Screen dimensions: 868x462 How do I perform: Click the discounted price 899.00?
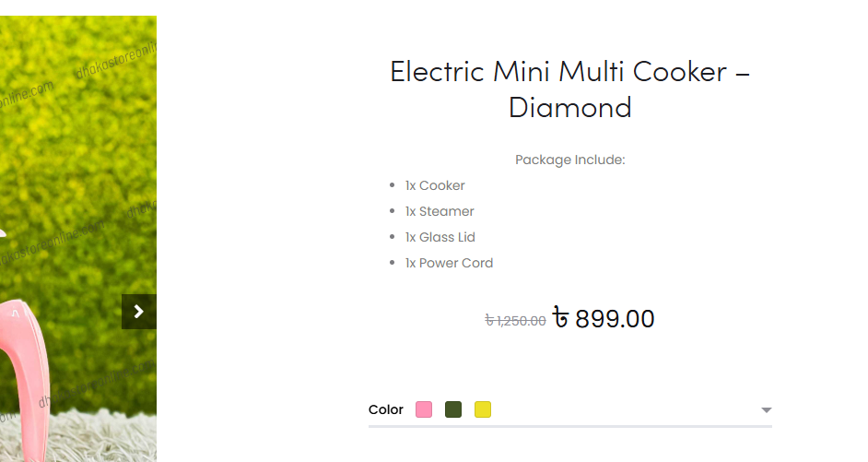615,319
